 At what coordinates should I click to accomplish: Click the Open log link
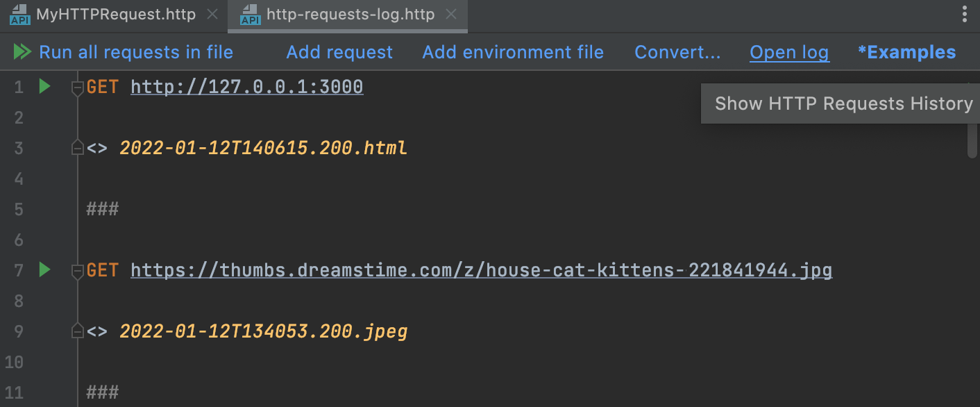[x=789, y=52]
